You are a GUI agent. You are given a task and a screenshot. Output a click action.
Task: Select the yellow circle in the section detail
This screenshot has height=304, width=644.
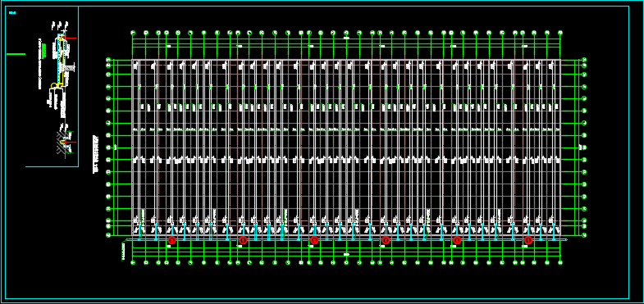(54, 85)
